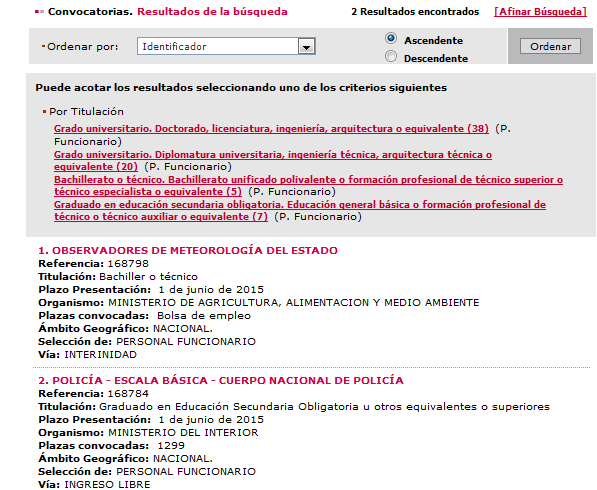
Task: Filter by Grado universitario Doctorado (38) link
Action: (x=271, y=129)
